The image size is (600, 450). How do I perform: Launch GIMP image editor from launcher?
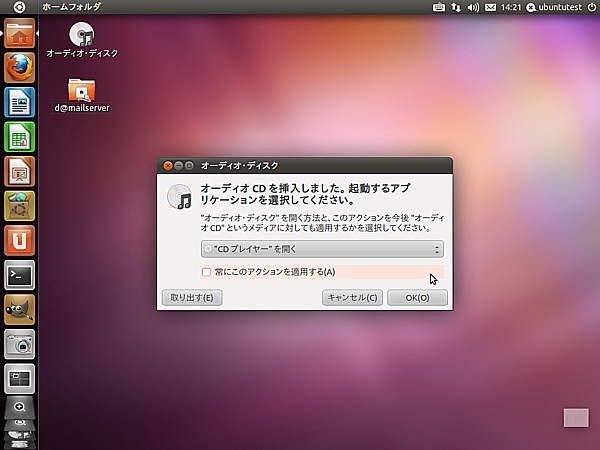(x=20, y=310)
